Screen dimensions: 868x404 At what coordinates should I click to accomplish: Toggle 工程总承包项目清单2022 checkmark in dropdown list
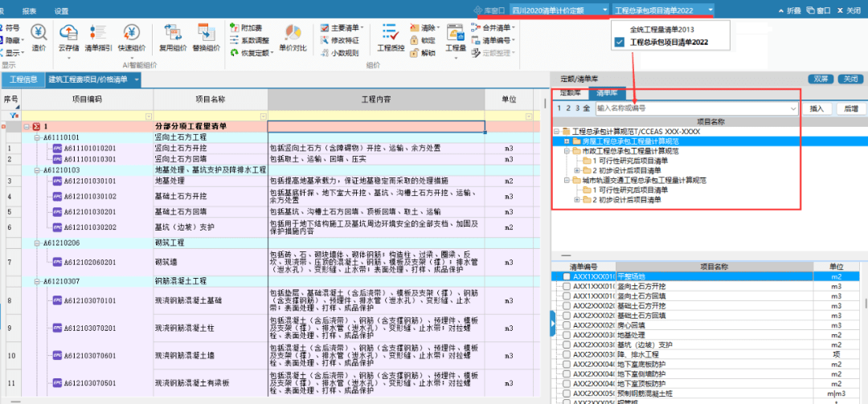coord(620,42)
